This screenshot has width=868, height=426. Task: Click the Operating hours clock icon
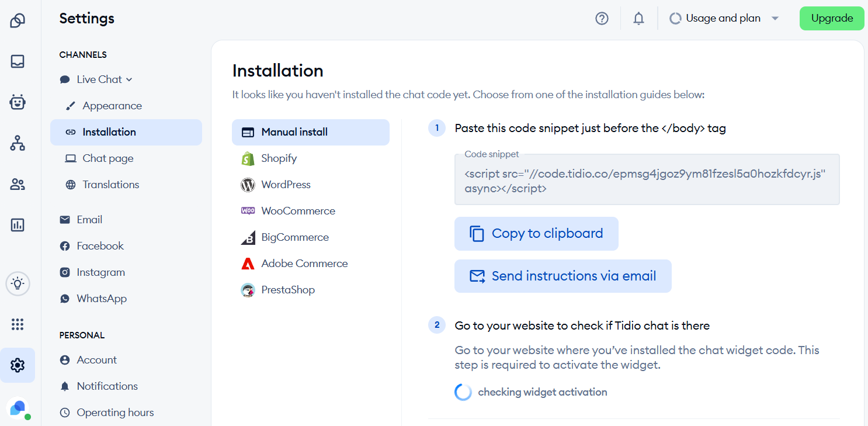[65, 413]
